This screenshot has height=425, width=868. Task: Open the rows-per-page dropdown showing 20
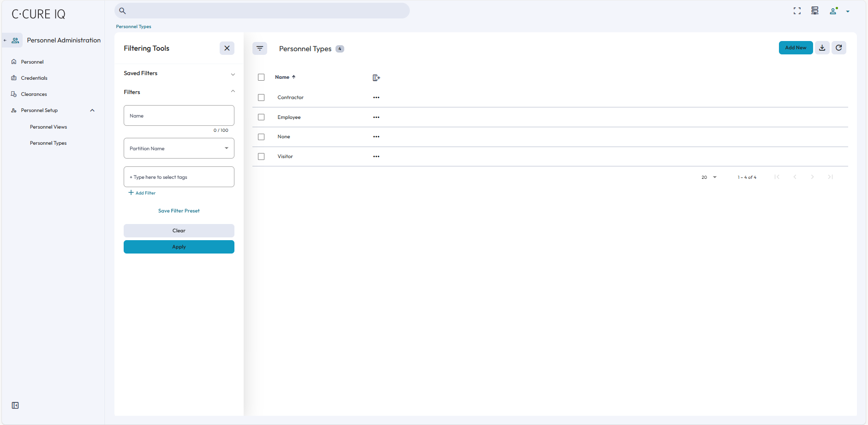click(709, 177)
